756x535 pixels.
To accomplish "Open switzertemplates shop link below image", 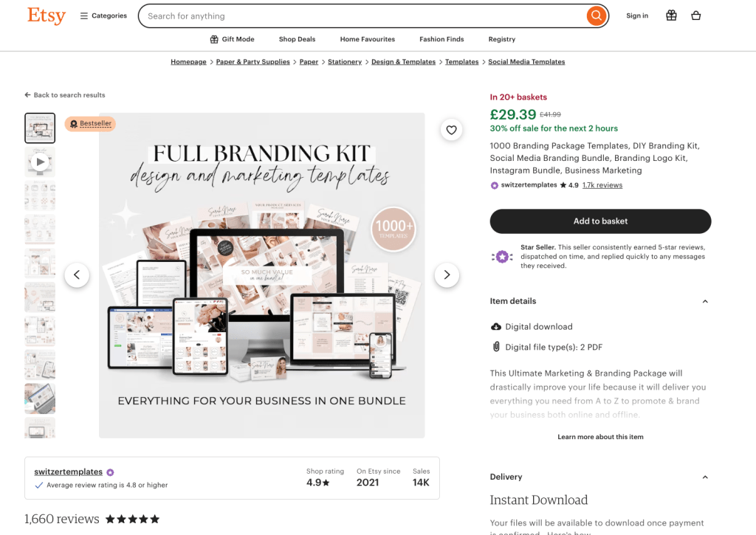I will (69, 472).
